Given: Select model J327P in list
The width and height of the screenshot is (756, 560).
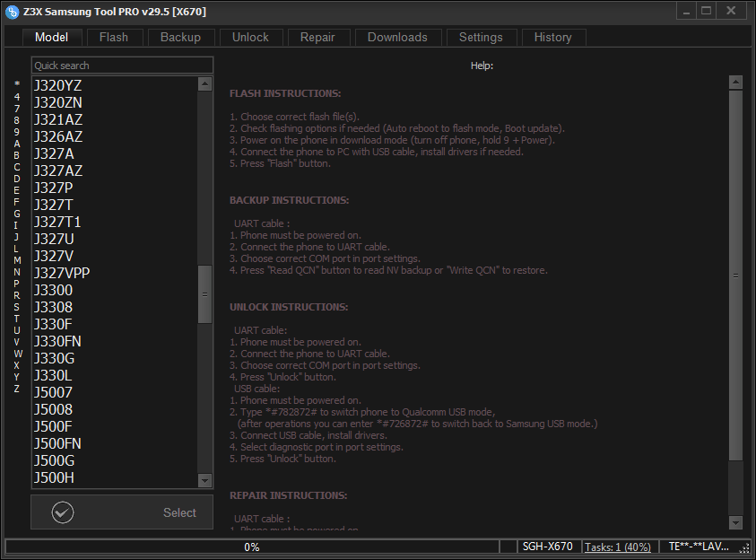Looking at the screenshot, I should (x=115, y=188).
